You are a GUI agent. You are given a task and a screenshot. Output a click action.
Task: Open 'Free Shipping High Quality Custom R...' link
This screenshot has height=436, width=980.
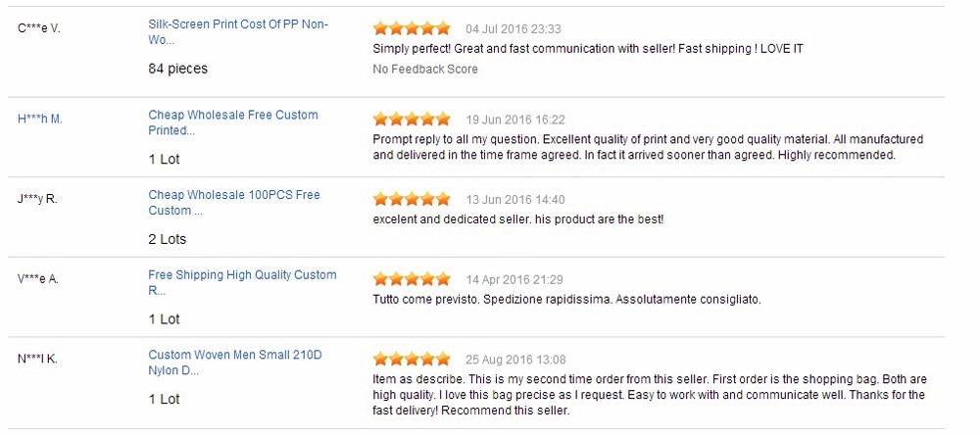[242, 282]
